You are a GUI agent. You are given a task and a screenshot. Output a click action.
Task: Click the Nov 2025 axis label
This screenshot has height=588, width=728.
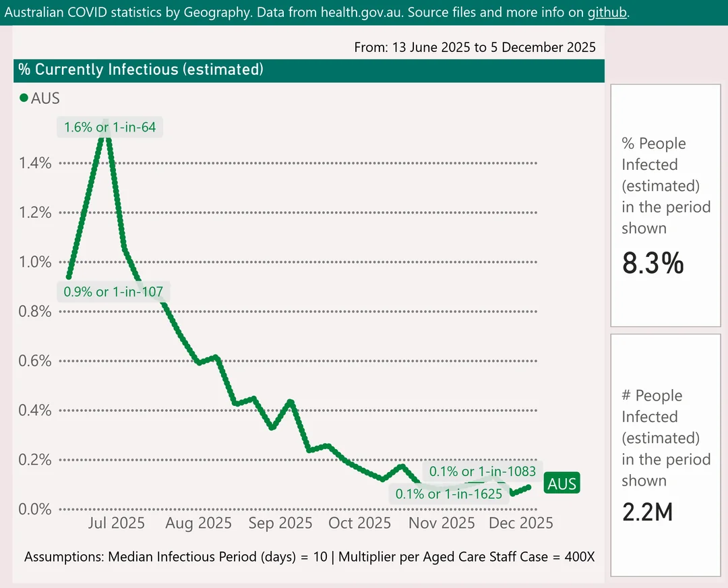pos(442,523)
